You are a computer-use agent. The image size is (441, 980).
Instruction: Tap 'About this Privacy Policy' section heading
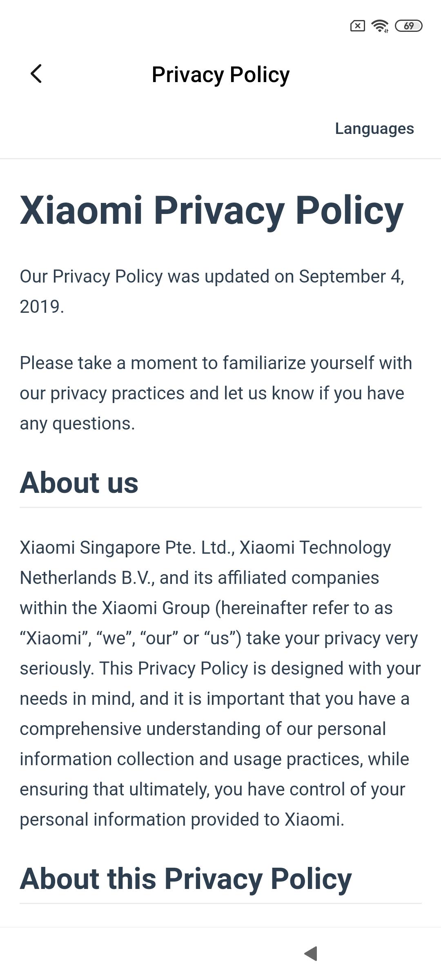[185, 879]
